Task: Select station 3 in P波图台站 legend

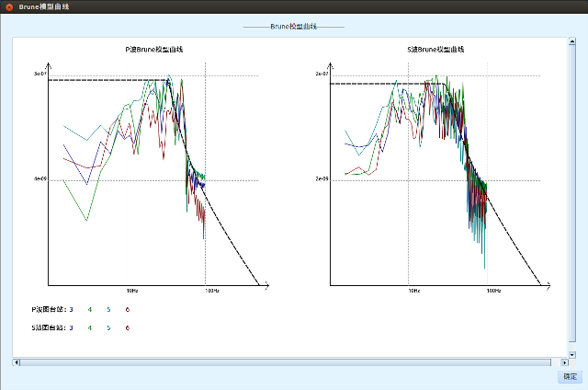Action: (71, 310)
